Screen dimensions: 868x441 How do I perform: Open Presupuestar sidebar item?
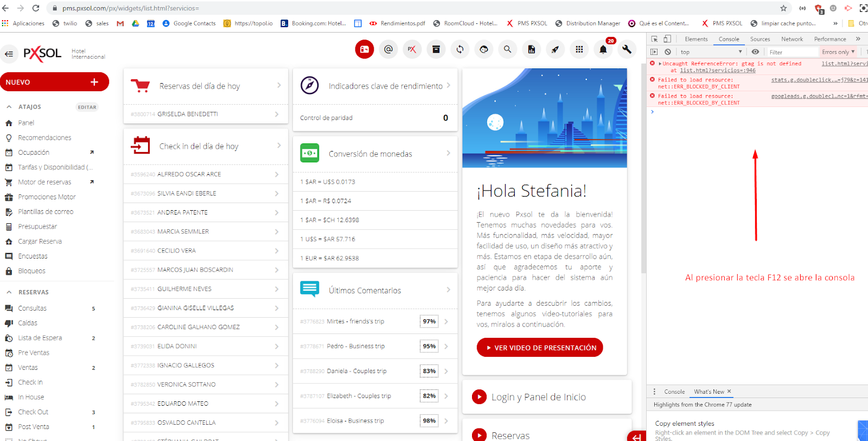37,226
